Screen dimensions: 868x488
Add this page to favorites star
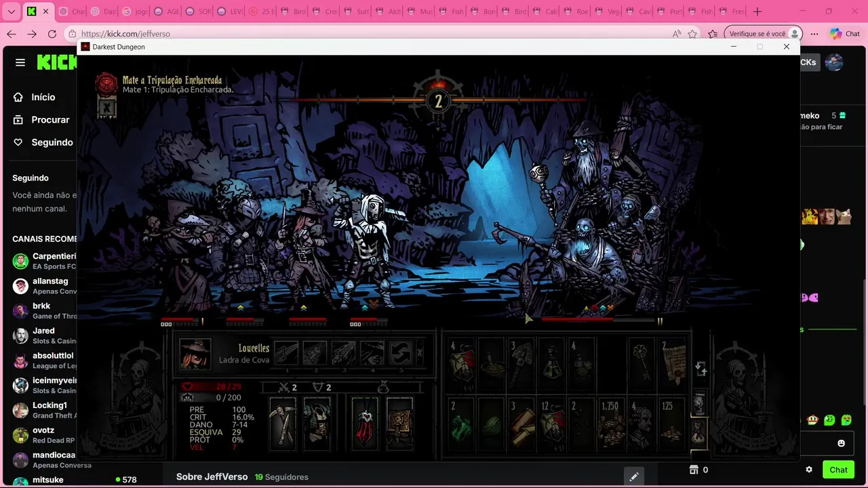692,34
